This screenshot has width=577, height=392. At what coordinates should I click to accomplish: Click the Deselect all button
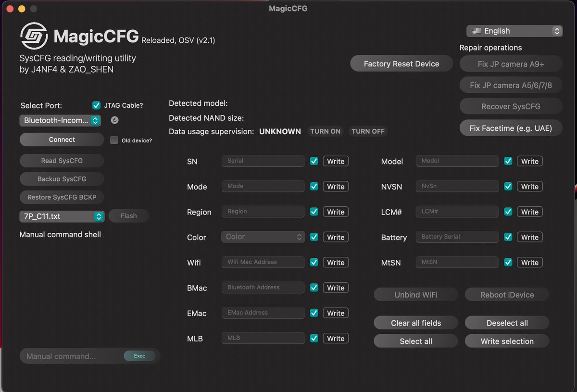(x=507, y=323)
